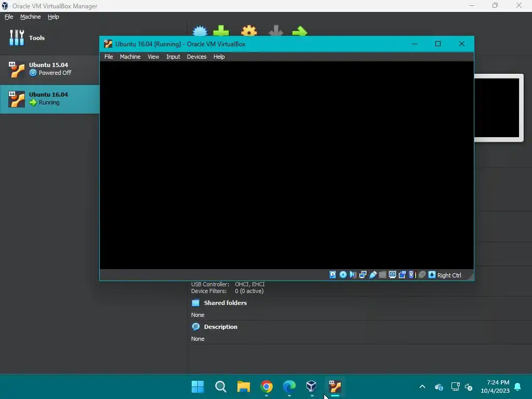Click display monitor status icon
Screen dimensions: 532x399
(392, 275)
